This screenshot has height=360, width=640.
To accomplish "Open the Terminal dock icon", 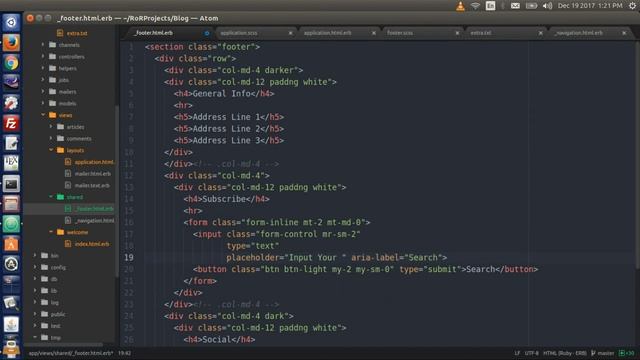I will click(11, 184).
